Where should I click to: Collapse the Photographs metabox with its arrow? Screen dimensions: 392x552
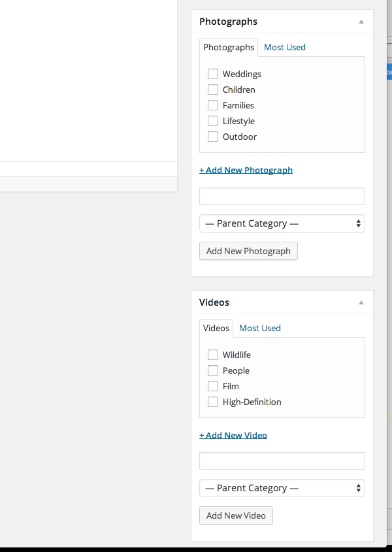coord(361,22)
